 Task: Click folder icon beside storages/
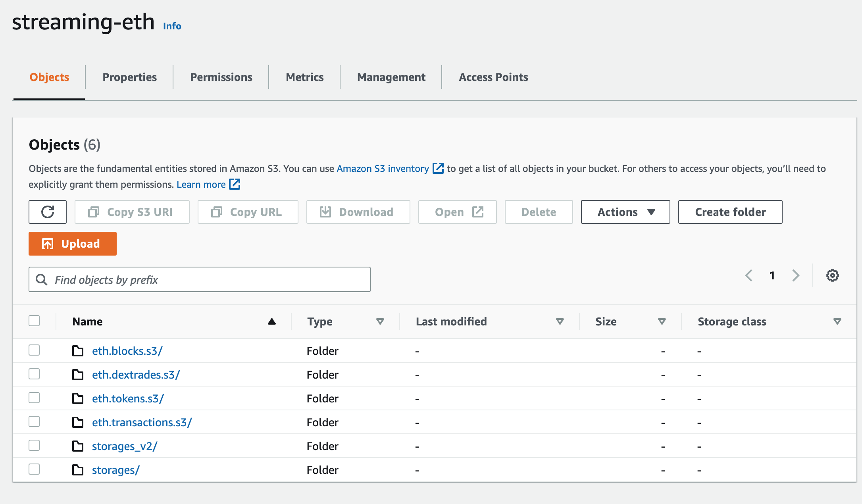78,470
